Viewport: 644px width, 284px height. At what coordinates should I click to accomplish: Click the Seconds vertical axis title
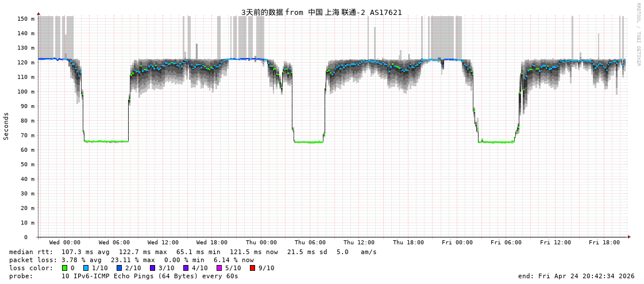click(6, 126)
